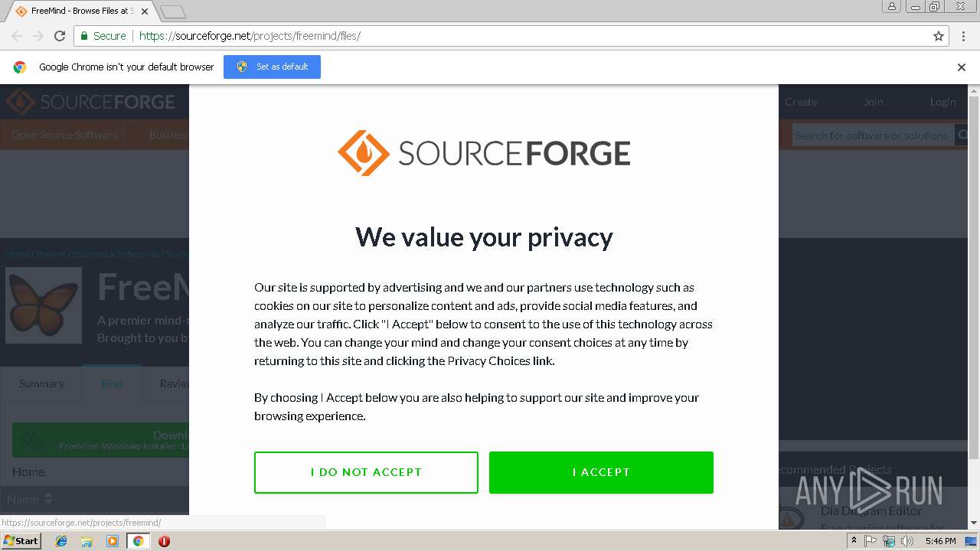The height and width of the screenshot is (551, 980).
Task: Choose the I DO NOT ACCEPT button
Action: [366, 472]
